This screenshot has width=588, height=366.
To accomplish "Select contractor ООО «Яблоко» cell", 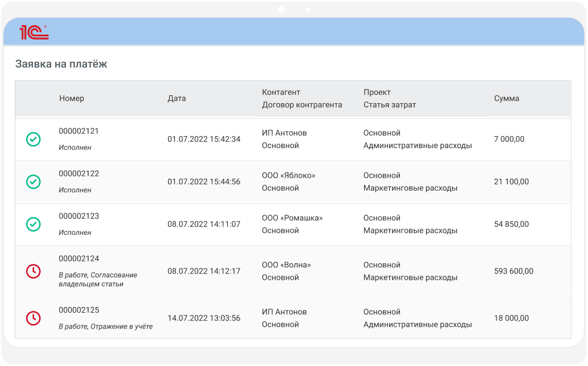I will (288, 175).
